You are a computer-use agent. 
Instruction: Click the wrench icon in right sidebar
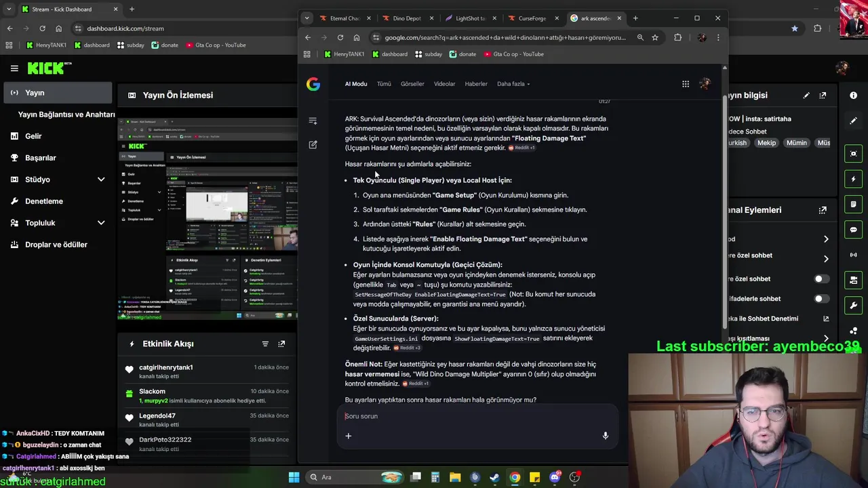click(x=853, y=305)
